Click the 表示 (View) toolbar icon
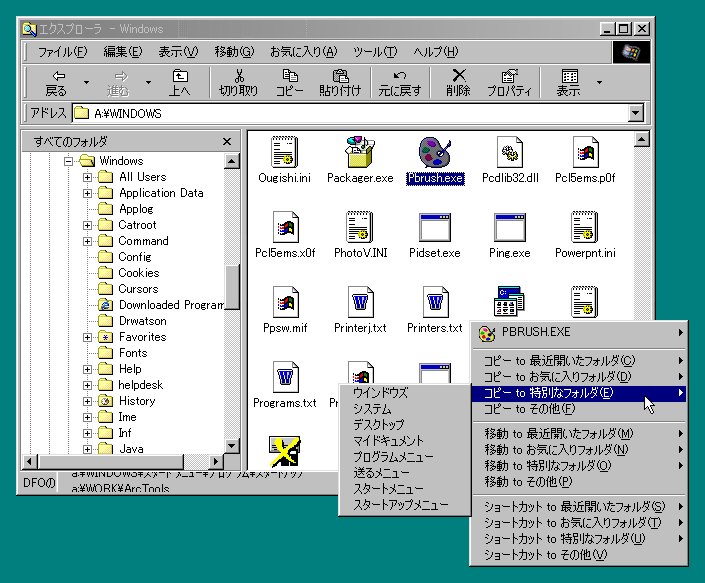This screenshot has height=583, width=705. (569, 76)
